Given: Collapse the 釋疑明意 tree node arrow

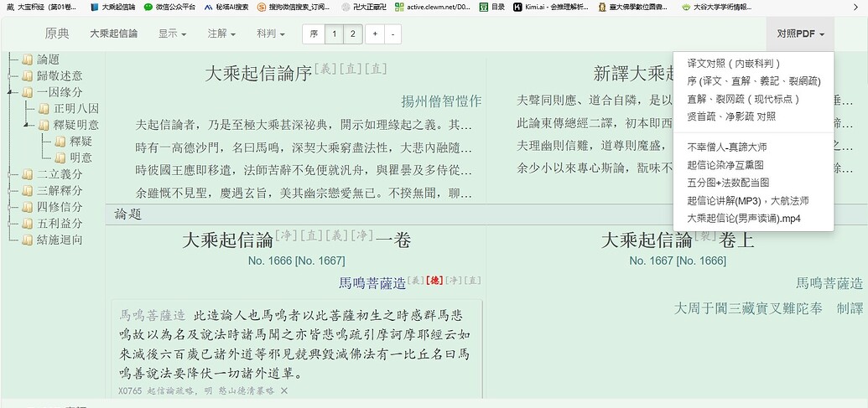Looking at the screenshot, I should [x=26, y=126].
